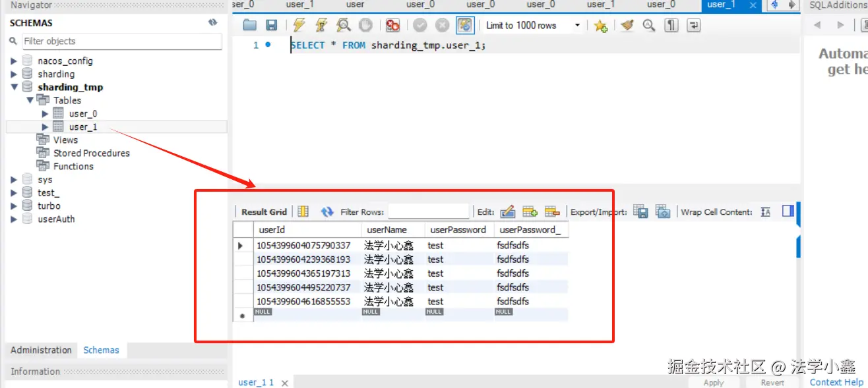Screen dimensions: 868x388
Task: Open the editor tab named user
Action: [x=355, y=5]
